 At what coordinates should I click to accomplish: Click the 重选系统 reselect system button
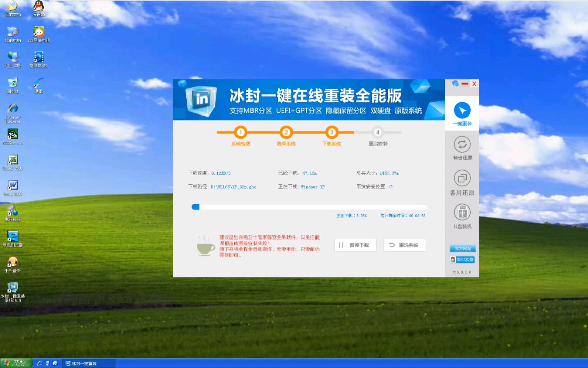point(405,245)
